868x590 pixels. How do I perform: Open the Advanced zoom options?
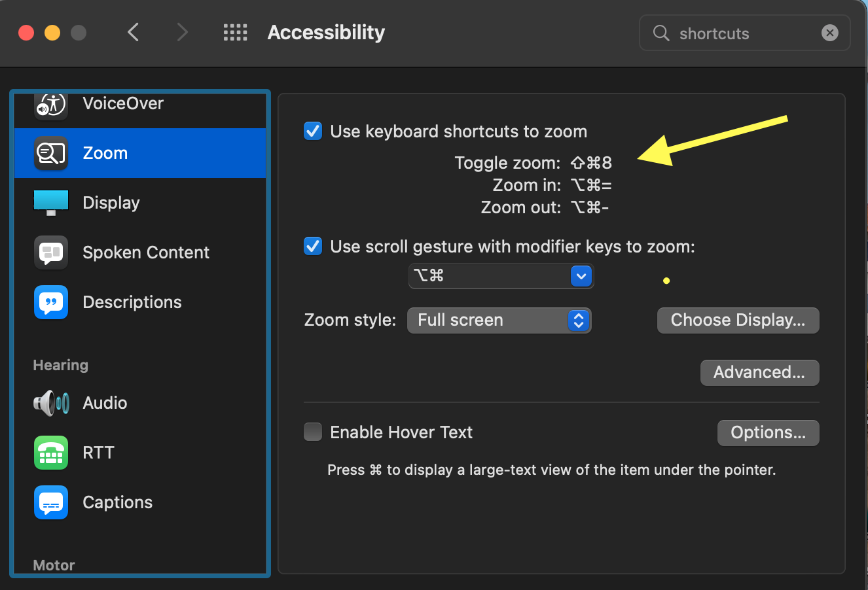[x=759, y=373]
